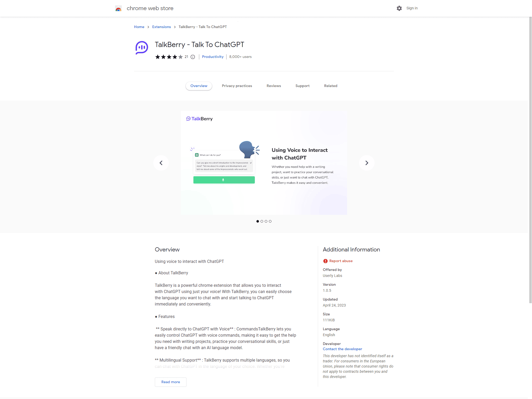Click the Chrome Web Store rainbow logo
Image resolution: width=532 pixels, height=399 pixels.
tap(118, 8)
